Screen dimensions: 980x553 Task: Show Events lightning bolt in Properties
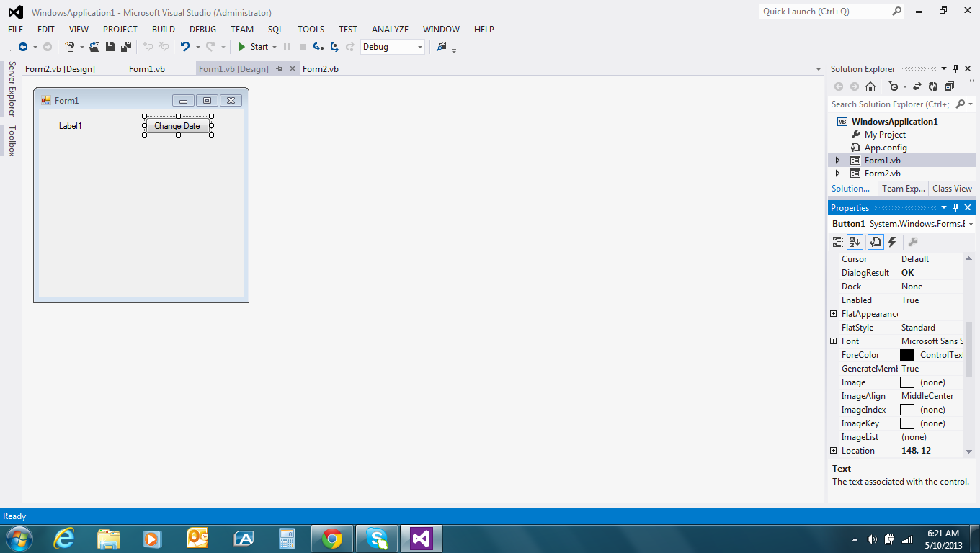(892, 242)
